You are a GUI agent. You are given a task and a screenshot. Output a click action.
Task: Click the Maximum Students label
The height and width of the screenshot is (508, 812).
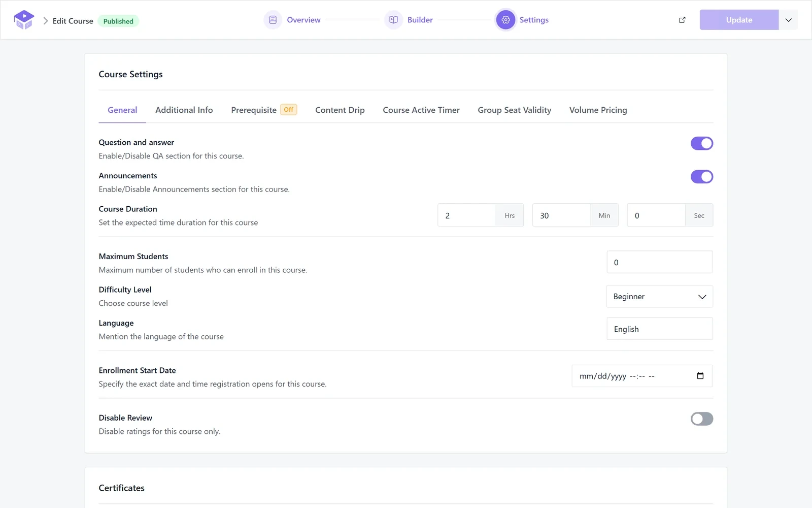[133, 257]
